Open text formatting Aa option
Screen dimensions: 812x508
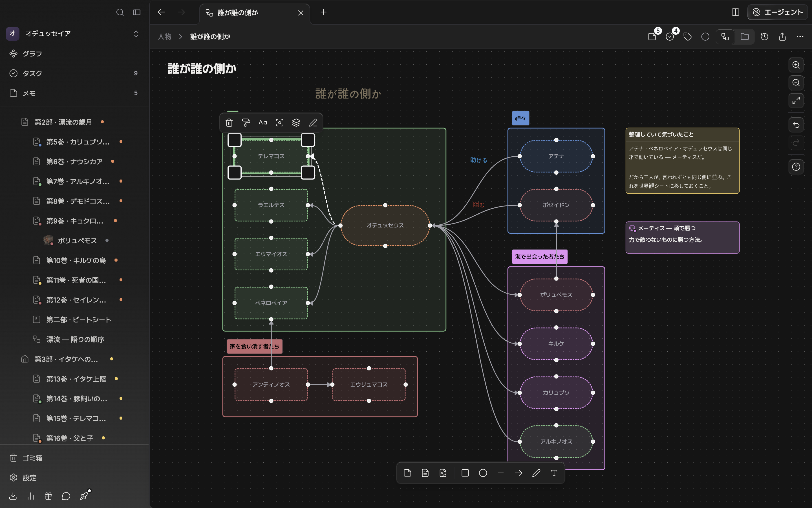coord(263,123)
